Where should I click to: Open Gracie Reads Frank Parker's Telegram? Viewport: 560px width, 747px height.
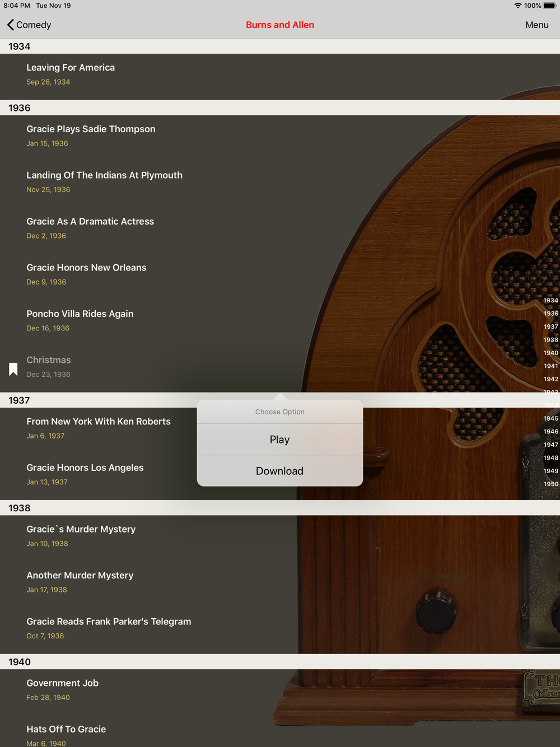click(280, 631)
